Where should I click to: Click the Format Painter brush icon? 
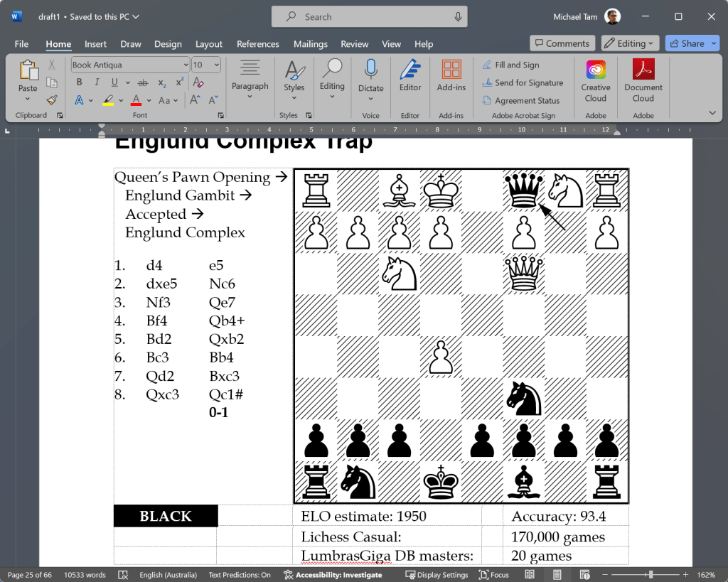51,99
